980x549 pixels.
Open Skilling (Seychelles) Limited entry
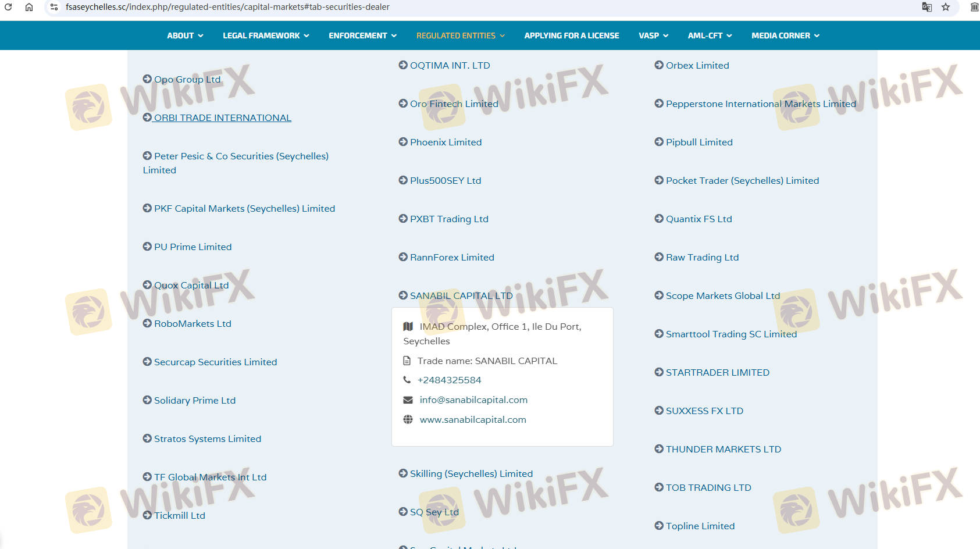(x=466, y=473)
